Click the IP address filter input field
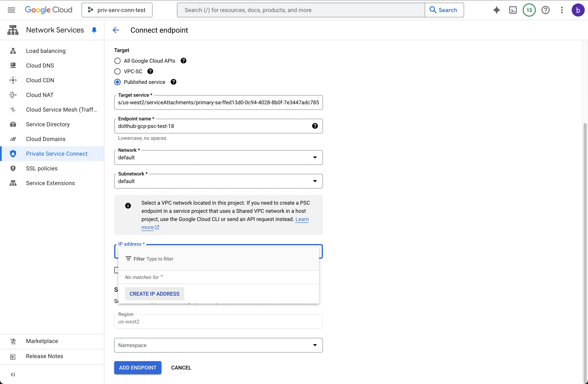The image size is (588, 384). [222, 259]
